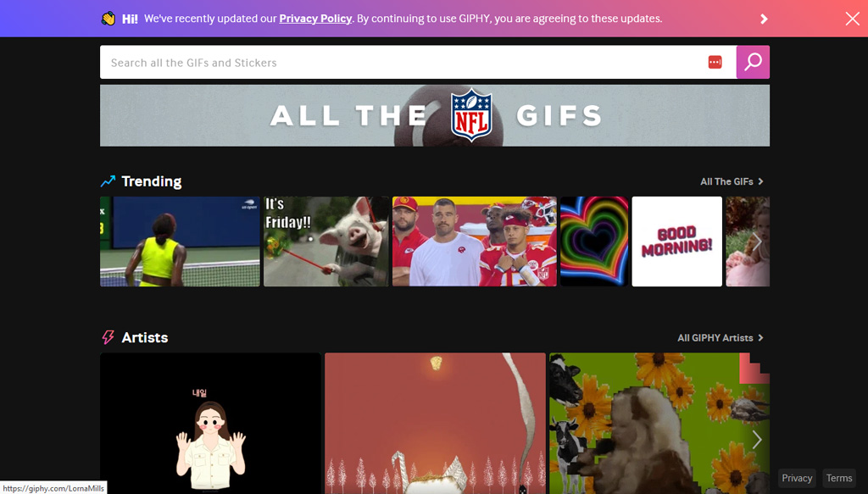Click the Trending arrow icon
This screenshot has width=868, height=494.
[108, 180]
